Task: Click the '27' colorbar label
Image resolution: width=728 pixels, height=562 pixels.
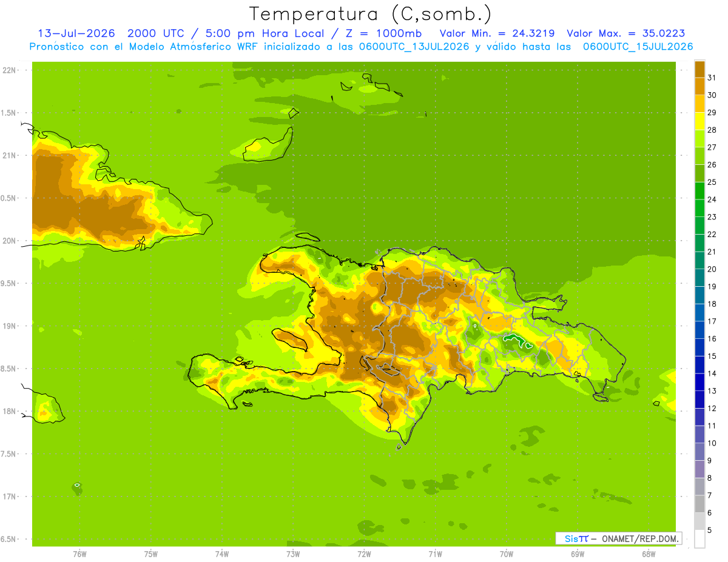Action: (x=712, y=147)
